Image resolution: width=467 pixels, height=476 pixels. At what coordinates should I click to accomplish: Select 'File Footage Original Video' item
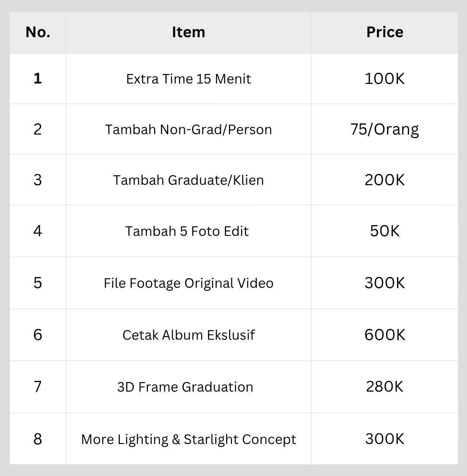pyautogui.click(x=189, y=283)
